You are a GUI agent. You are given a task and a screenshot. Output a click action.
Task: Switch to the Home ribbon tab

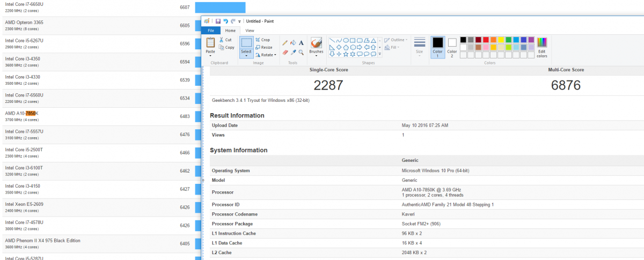point(230,31)
